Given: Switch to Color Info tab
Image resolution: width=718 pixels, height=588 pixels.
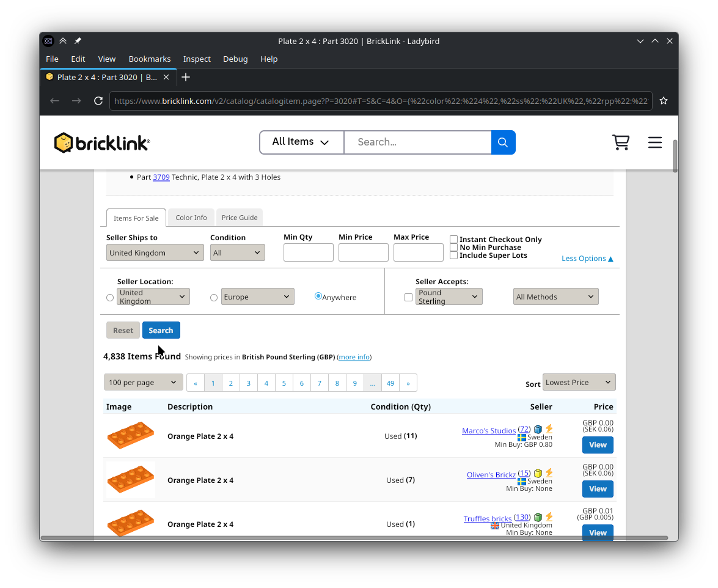Looking at the screenshot, I should (x=191, y=218).
